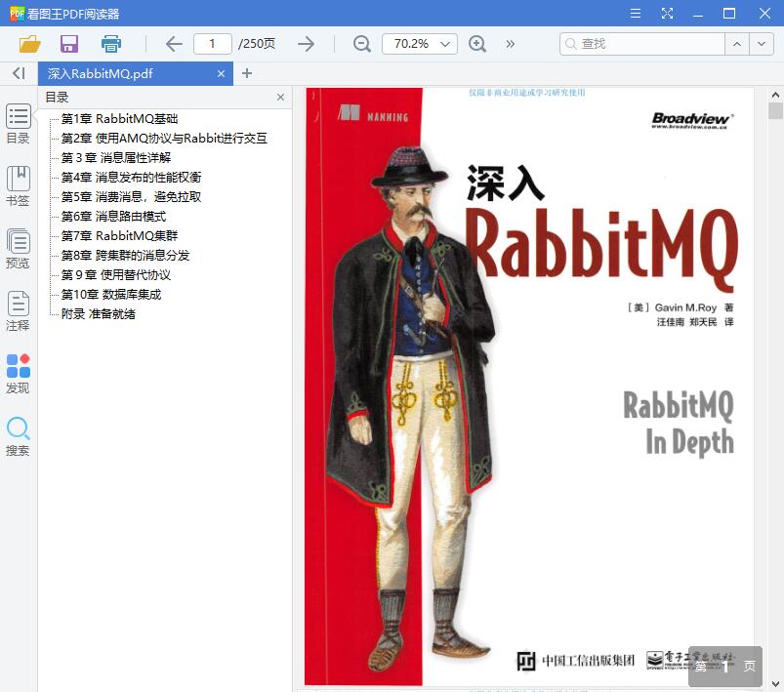Close the 目录 outline panel
Image resolution: width=784 pixels, height=692 pixels.
click(x=280, y=97)
